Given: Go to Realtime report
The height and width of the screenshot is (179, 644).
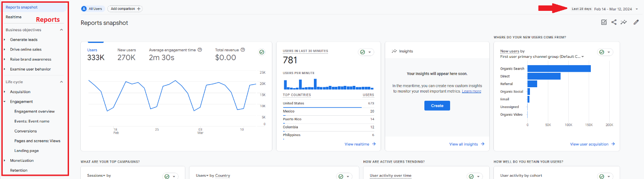Looking at the screenshot, I should (14, 17).
